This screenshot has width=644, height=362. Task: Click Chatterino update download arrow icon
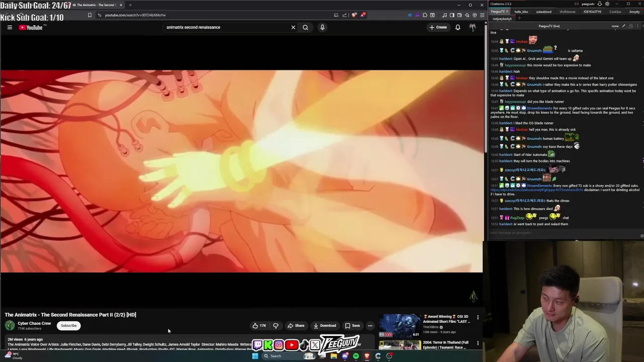coord(599,4)
